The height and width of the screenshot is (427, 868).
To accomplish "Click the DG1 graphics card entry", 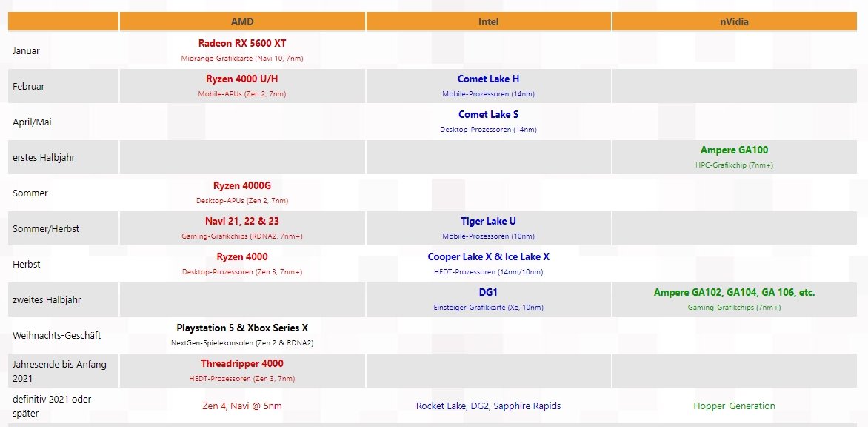I will click(x=488, y=292).
